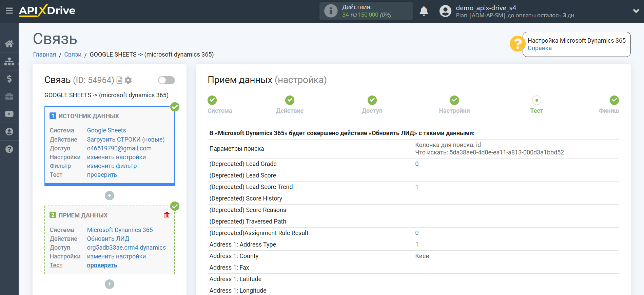The height and width of the screenshot is (295, 644).
Task: Open the Справка link
Action: 540,48
